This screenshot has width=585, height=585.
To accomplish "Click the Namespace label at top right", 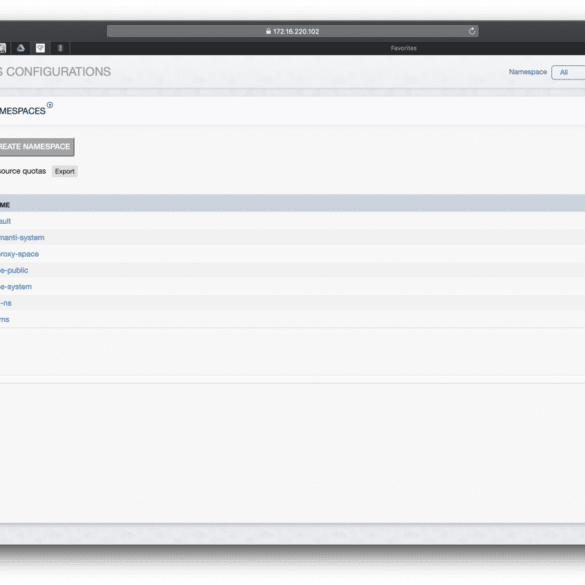I will (x=528, y=72).
